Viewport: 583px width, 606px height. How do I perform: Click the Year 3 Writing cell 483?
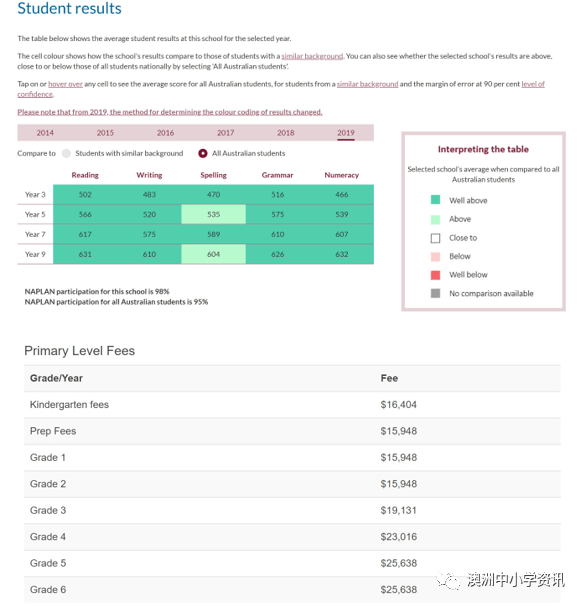[149, 194]
